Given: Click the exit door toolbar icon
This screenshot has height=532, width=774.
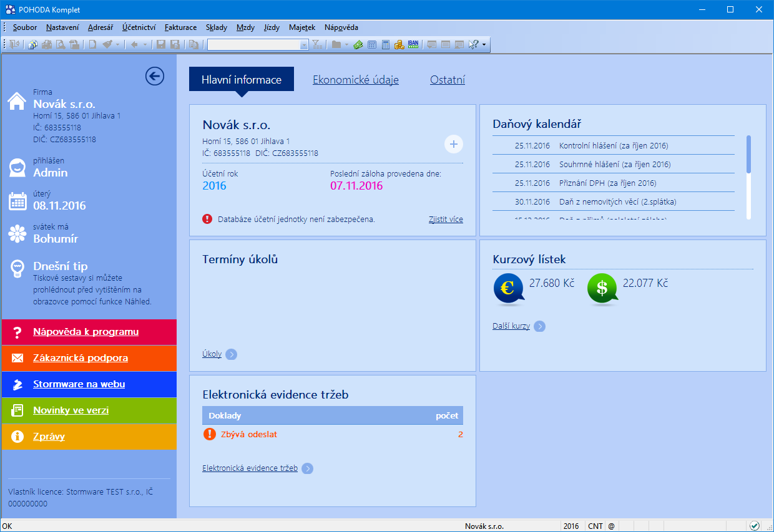Looking at the screenshot, I should 14,44.
